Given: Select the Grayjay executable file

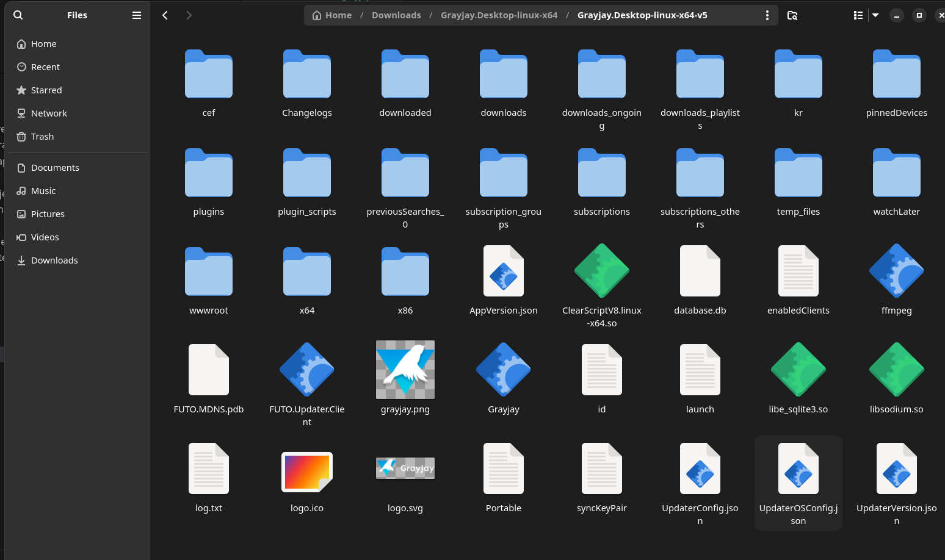Looking at the screenshot, I should pyautogui.click(x=504, y=370).
